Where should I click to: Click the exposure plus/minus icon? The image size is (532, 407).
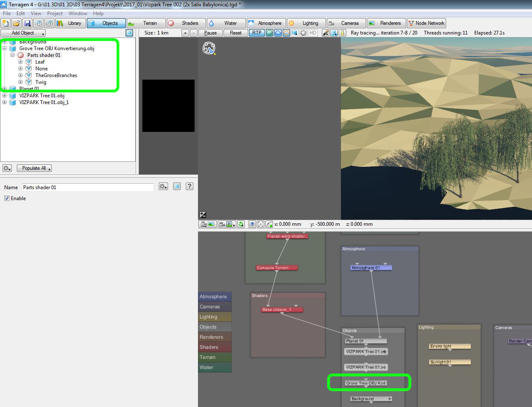click(203, 215)
